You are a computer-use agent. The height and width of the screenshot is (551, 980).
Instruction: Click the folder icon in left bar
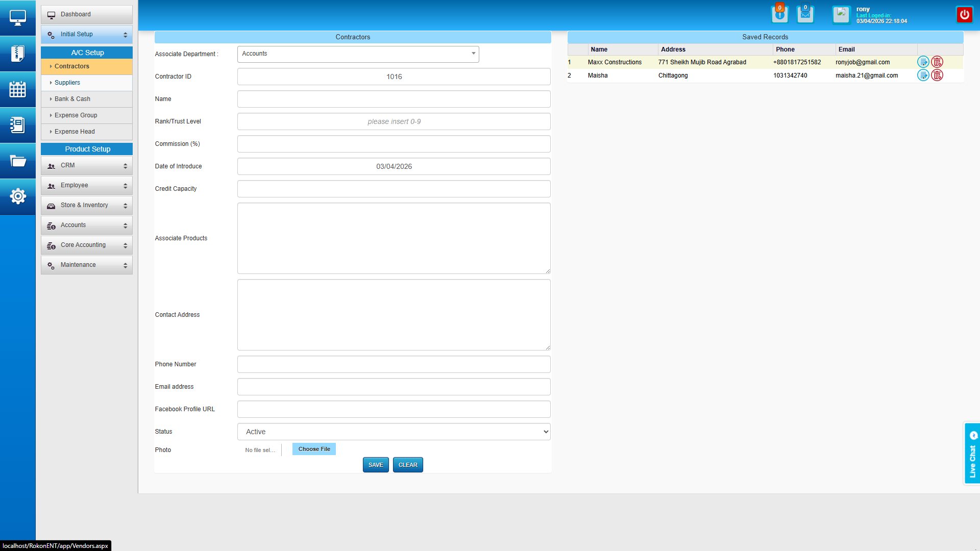17,161
